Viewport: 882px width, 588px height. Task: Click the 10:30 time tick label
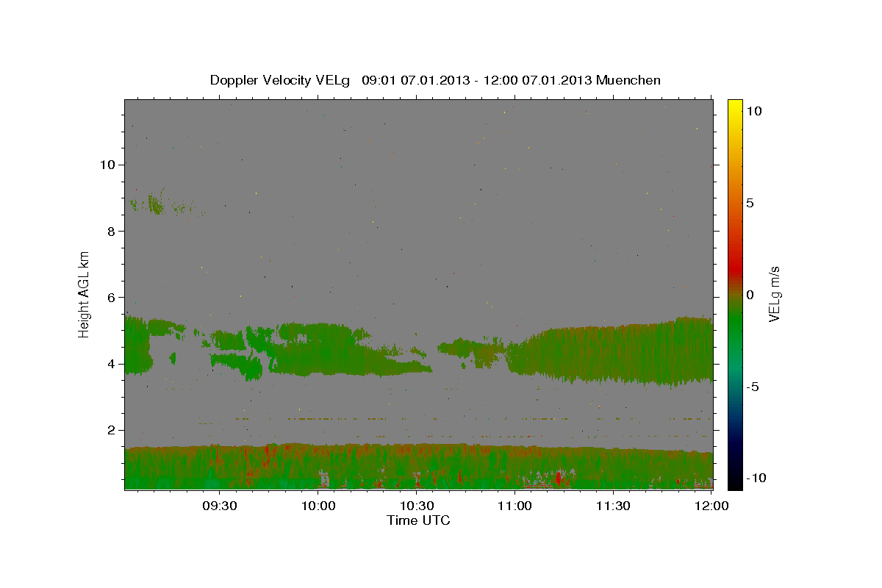(417, 506)
